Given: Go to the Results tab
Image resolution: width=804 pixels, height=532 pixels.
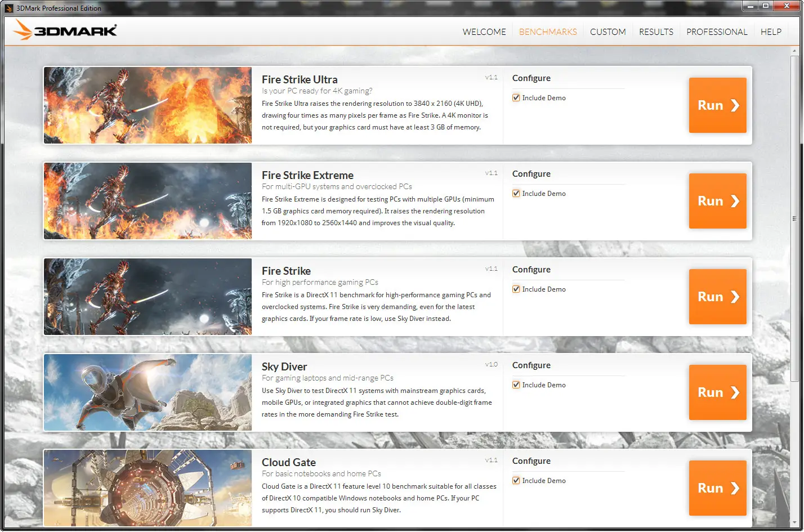Looking at the screenshot, I should (x=656, y=32).
